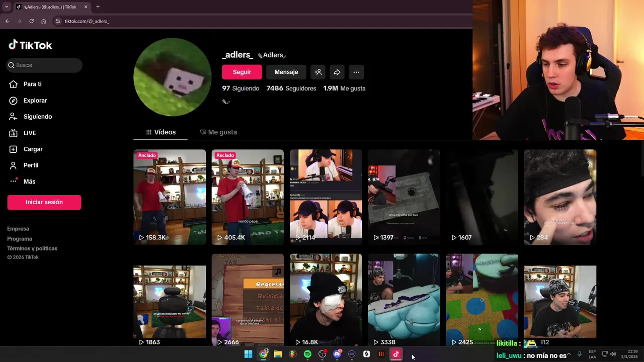The image size is (644, 362).
Task: Open FL Studio from taskbar
Action: click(293, 354)
